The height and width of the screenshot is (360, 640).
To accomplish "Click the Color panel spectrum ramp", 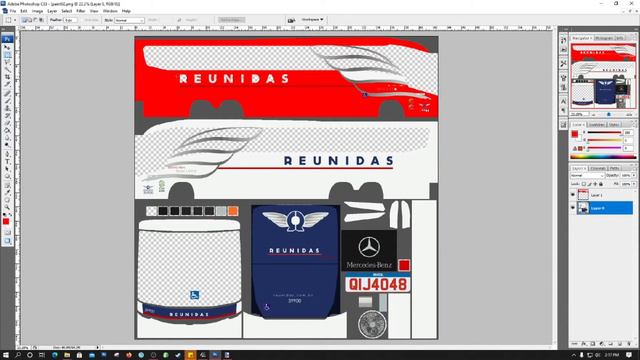I will (x=603, y=157).
